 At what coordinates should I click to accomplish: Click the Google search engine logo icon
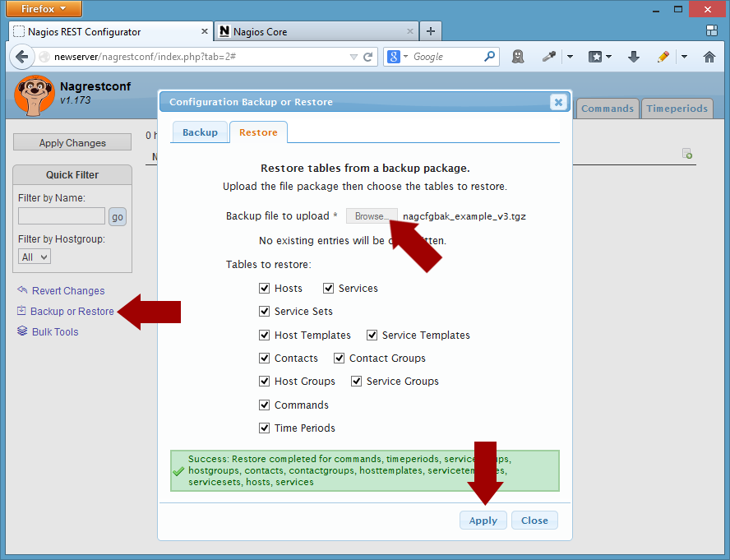394,57
